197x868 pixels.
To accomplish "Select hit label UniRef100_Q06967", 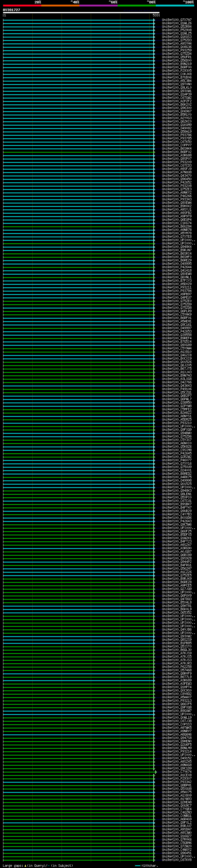I will click(177, 111).
